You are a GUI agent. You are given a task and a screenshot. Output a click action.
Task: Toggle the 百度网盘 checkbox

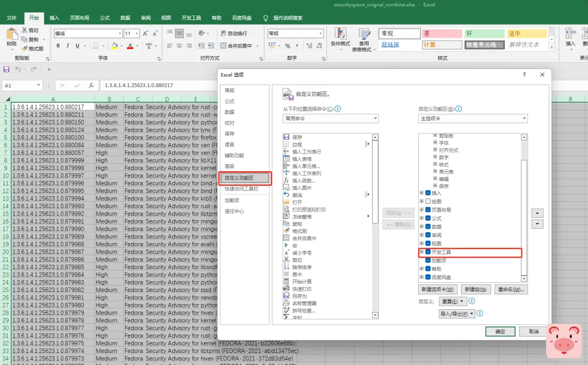(x=428, y=278)
